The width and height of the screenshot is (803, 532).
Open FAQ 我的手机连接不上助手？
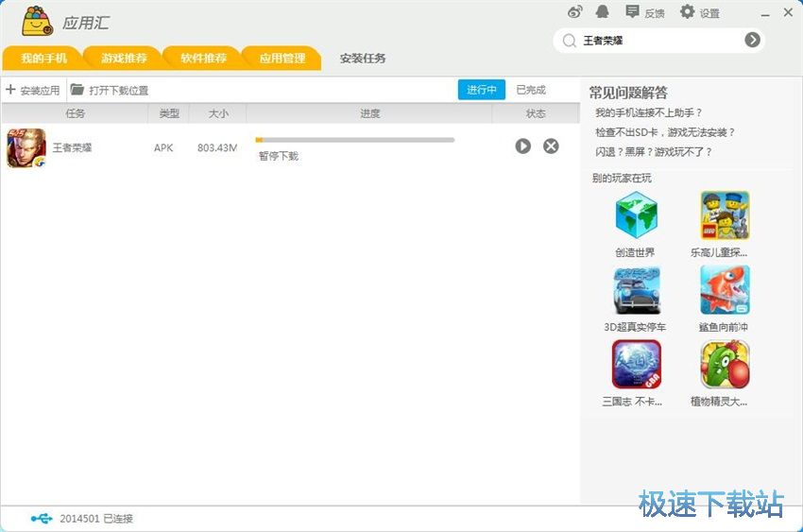tap(648, 112)
